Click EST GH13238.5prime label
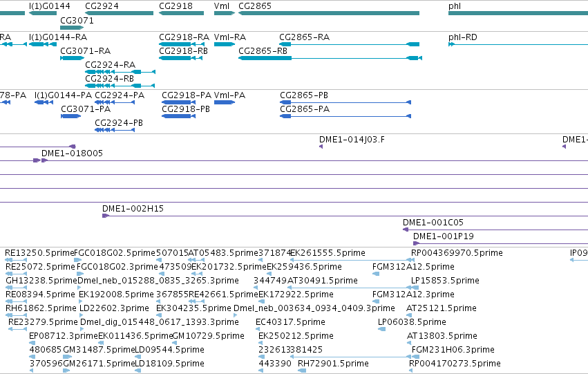This screenshot has height=374, width=588. [x=41, y=281]
